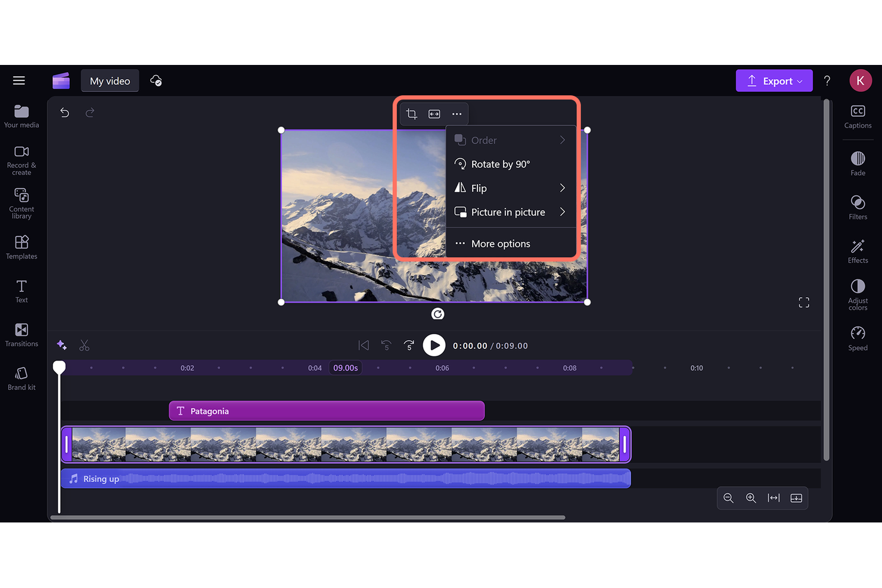Select the Crop tool above the video
This screenshot has height=588, width=882.
tap(411, 114)
